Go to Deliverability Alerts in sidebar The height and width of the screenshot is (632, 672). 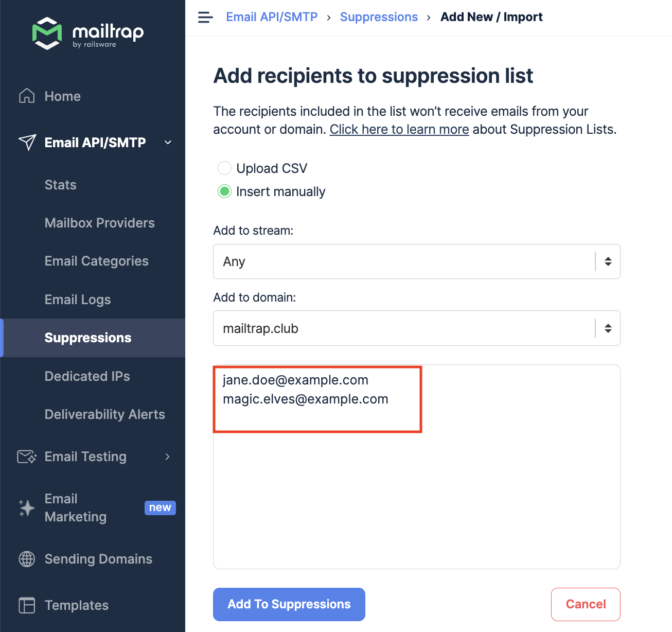coord(104,414)
